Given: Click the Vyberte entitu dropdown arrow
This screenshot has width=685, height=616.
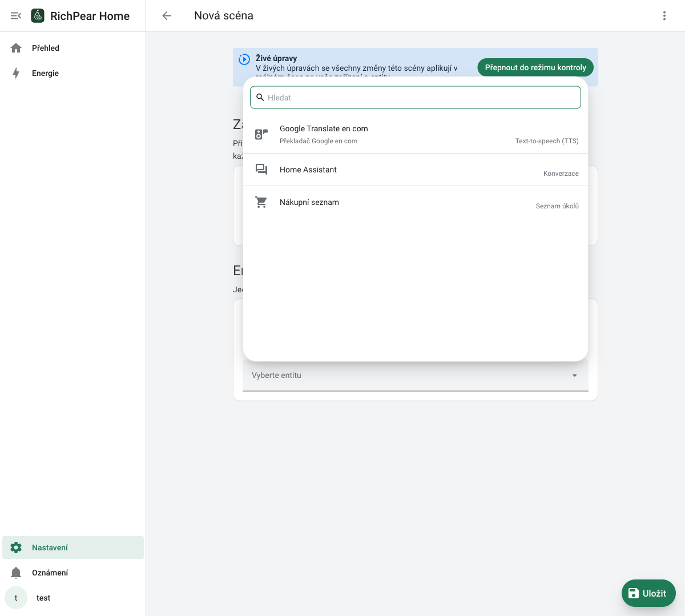Looking at the screenshot, I should [575, 375].
